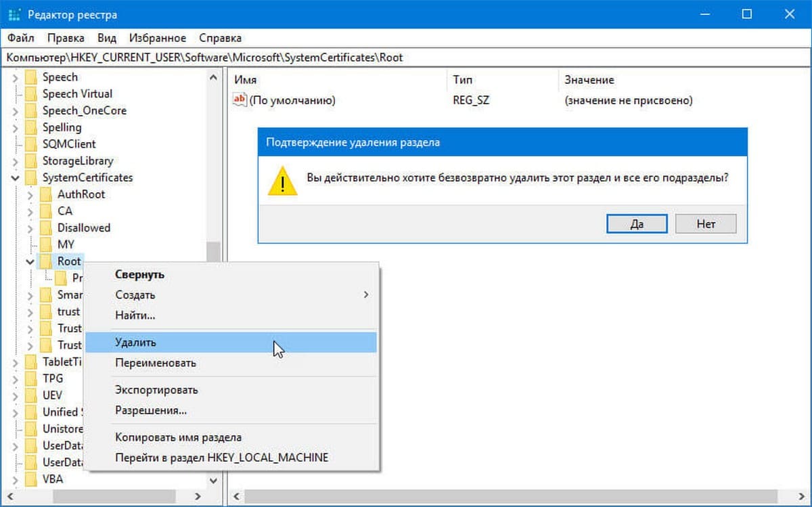Viewport: 812px width, 507px height.
Task: Choose Найти... in the context menu
Action: pos(230,315)
